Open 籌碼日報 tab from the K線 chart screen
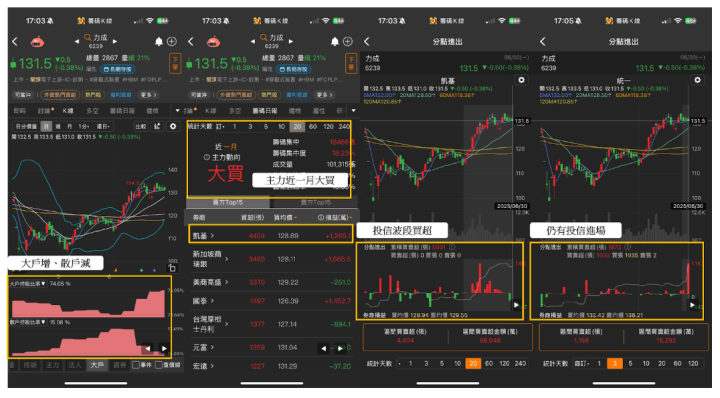This screenshot has height=398, width=720. click(122, 111)
